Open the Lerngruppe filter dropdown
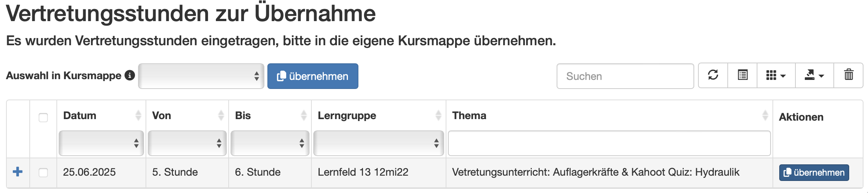Image resolution: width=868 pixels, height=193 pixels. coord(378,143)
